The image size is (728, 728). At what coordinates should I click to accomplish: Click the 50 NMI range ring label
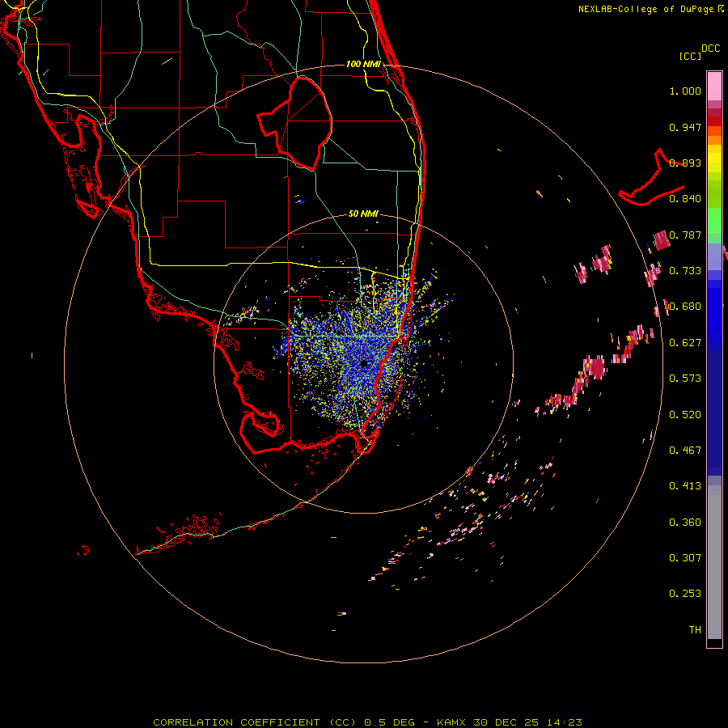click(363, 214)
